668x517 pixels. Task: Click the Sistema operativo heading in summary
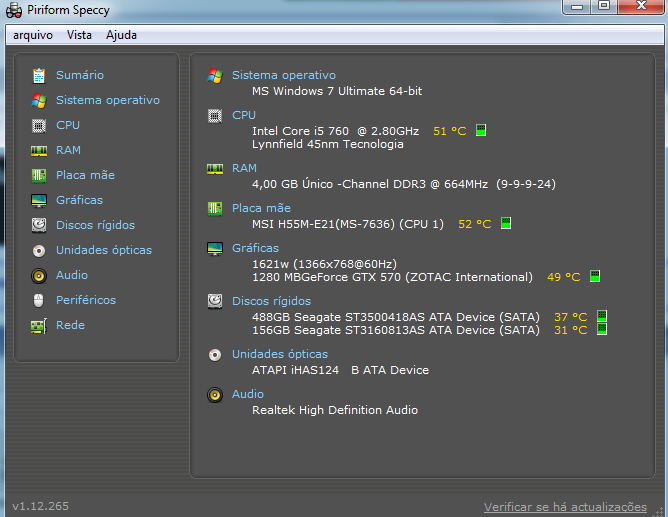click(x=284, y=75)
